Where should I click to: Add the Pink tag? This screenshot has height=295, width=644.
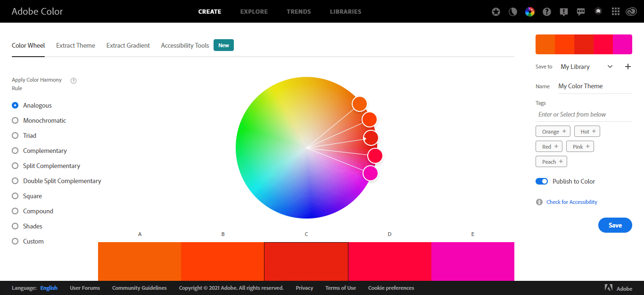[x=580, y=146]
